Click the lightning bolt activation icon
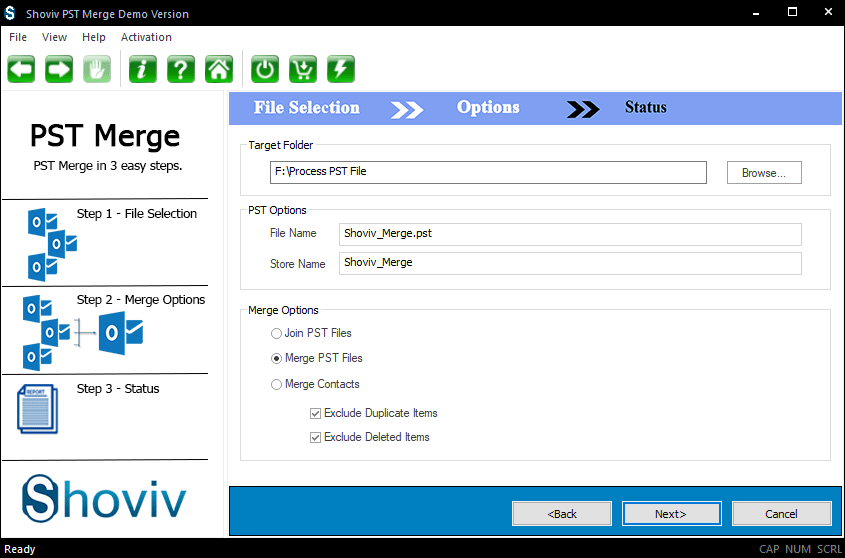 [341, 69]
